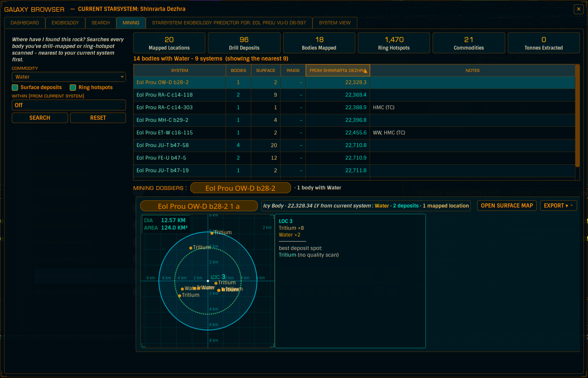Sort by From Shinrarta Dezhra distance column
The width and height of the screenshot is (588, 378).
pos(338,71)
